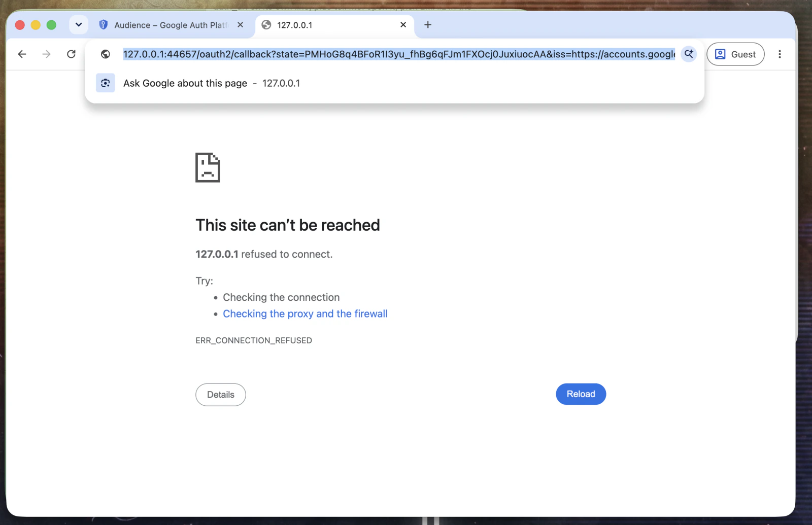The height and width of the screenshot is (525, 812).
Task: Click the forward navigation arrow
Action: 46,54
